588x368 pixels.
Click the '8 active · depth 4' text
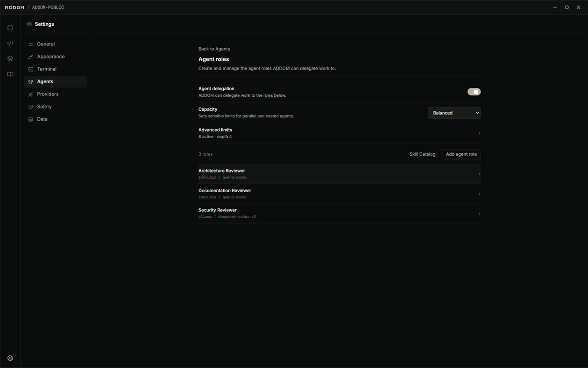coord(215,137)
